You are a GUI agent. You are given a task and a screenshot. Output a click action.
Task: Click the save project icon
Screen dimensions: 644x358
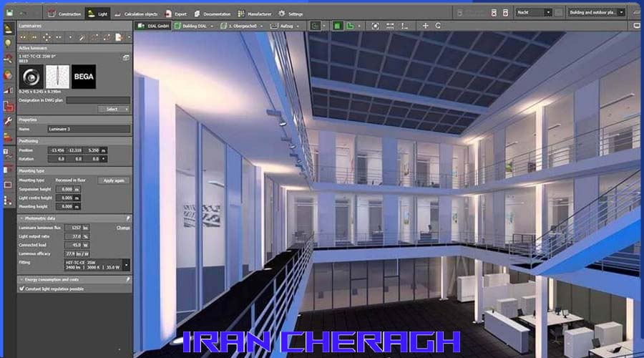(9, 13)
